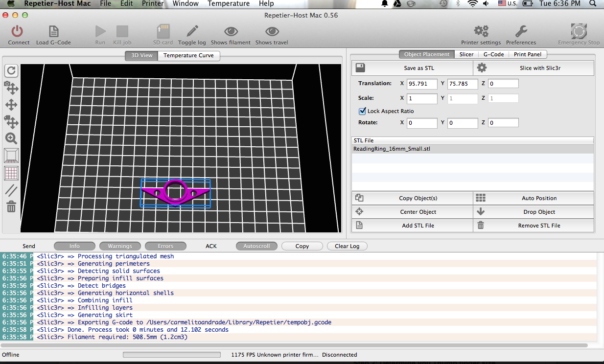Toggle the Shows filament eye icon

click(231, 32)
